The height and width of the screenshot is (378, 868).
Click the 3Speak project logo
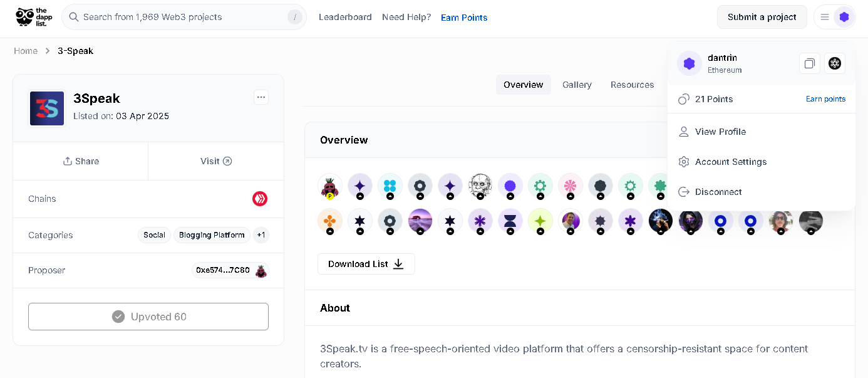click(x=48, y=108)
